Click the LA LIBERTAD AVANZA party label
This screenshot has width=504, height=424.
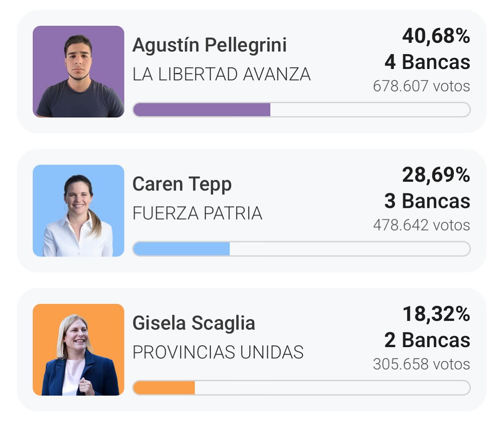pos(221,75)
